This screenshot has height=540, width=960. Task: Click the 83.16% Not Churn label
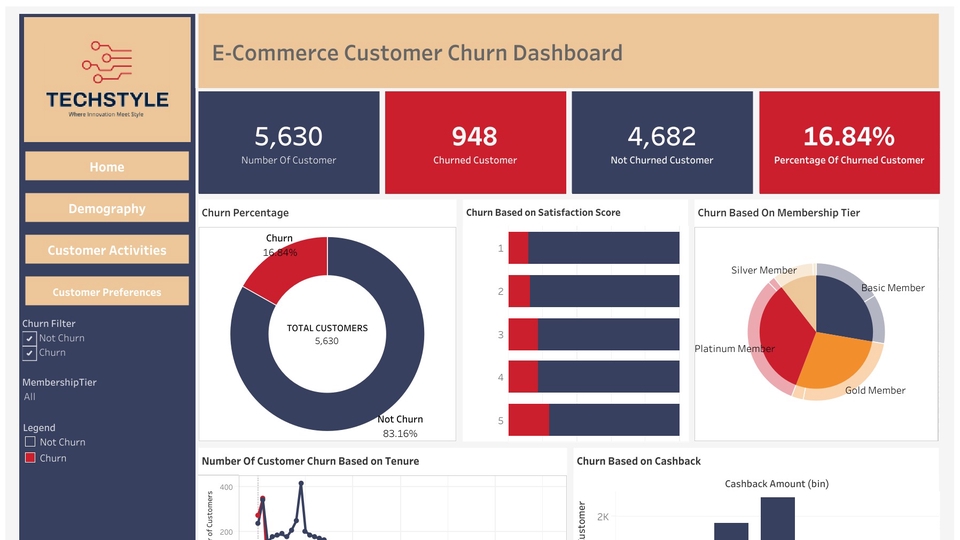pyautogui.click(x=400, y=433)
